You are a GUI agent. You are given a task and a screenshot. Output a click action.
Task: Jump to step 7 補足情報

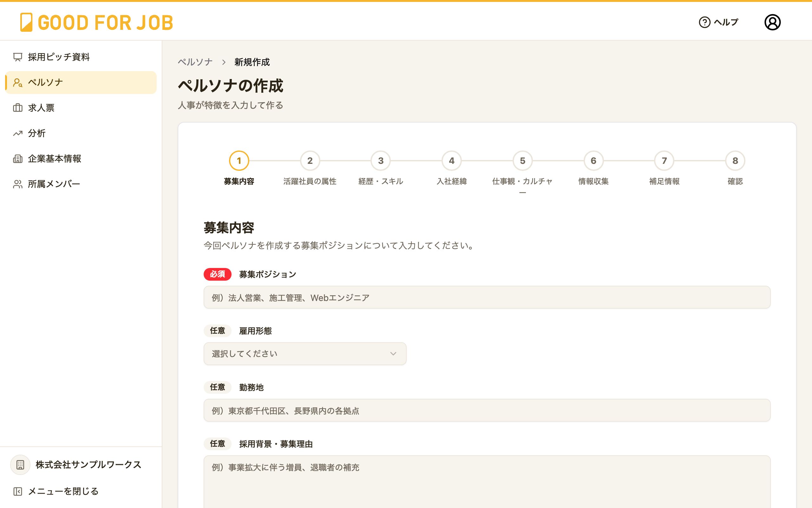click(x=665, y=161)
